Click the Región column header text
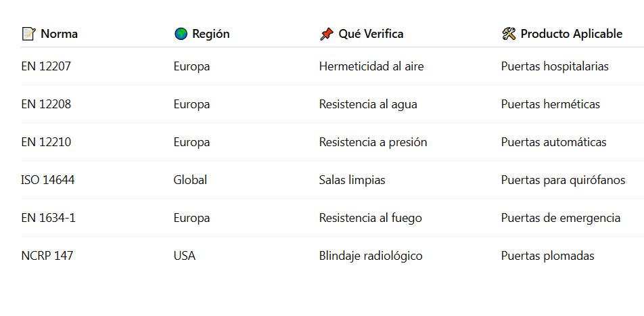 210,34
